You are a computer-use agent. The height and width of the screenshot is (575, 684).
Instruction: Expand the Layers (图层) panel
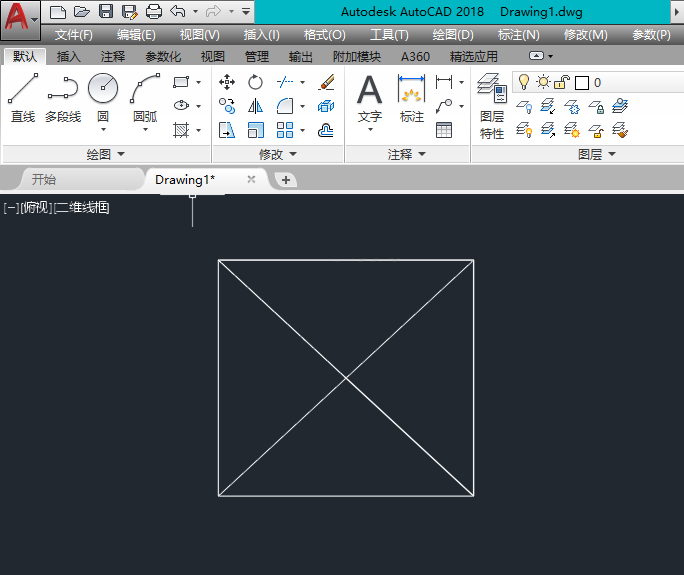597,154
